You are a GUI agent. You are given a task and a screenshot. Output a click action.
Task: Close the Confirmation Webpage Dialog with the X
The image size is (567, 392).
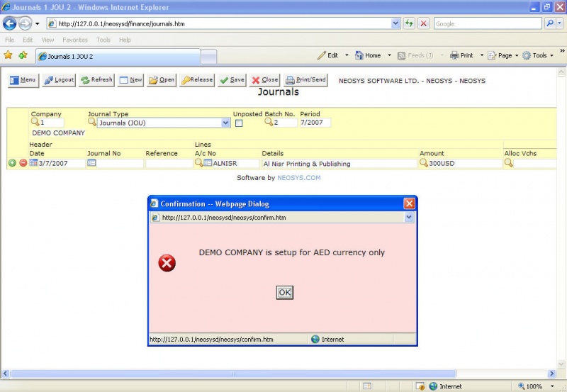click(x=409, y=203)
